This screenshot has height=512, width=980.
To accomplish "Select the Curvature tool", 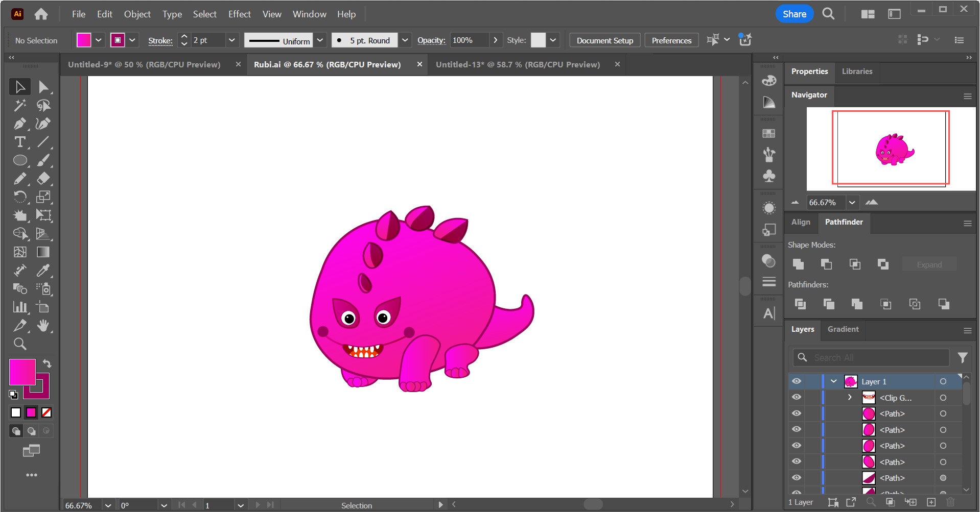I will (x=43, y=124).
